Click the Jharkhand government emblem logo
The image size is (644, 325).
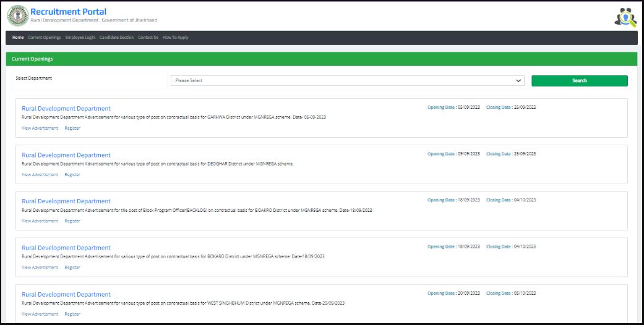pyautogui.click(x=17, y=15)
